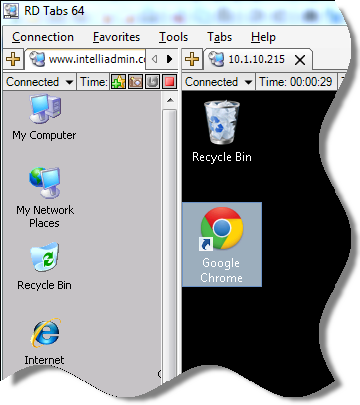Open the Favorites menu
Viewport: 360px width, 405px height.
[116, 37]
